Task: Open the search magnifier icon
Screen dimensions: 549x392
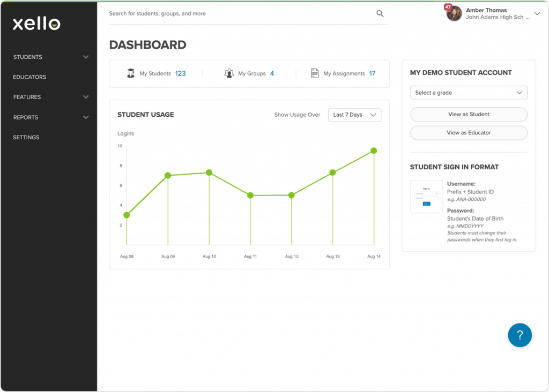Action: click(380, 13)
